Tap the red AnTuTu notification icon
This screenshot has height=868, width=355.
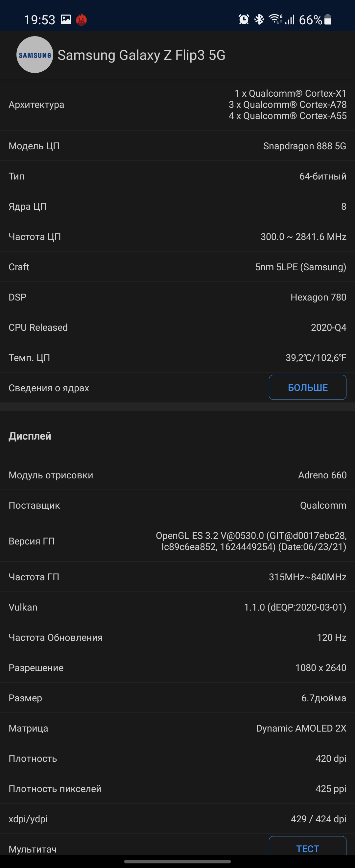click(x=81, y=19)
